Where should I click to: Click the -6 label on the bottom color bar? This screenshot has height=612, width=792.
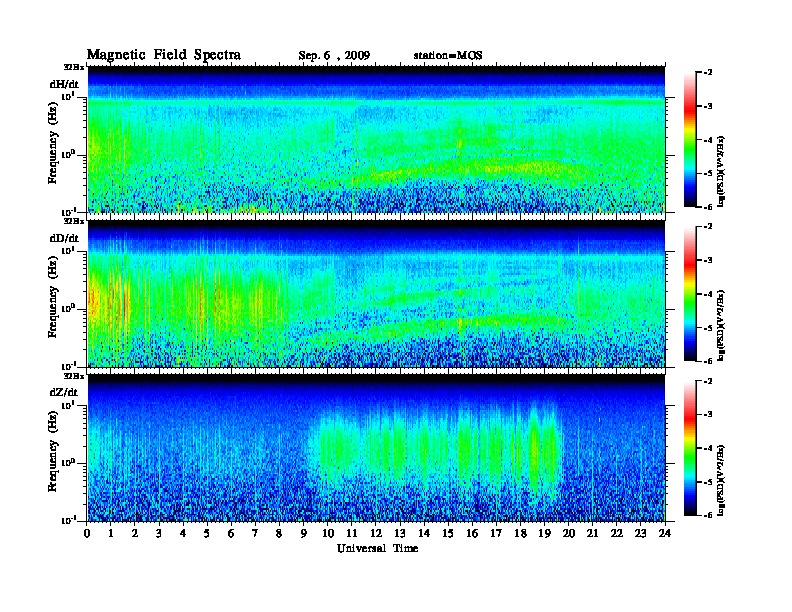pos(708,515)
